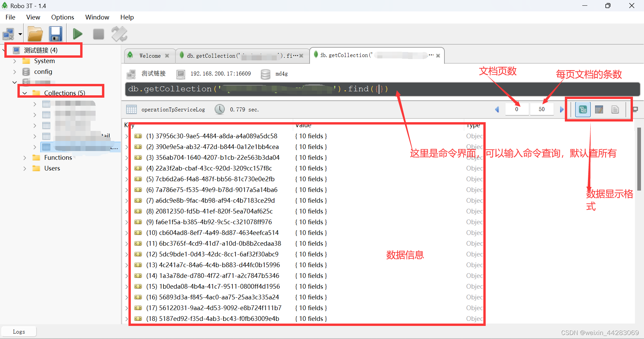Click the 测试链接 connection icon in query header
The height and width of the screenshot is (339, 644).
131,74
